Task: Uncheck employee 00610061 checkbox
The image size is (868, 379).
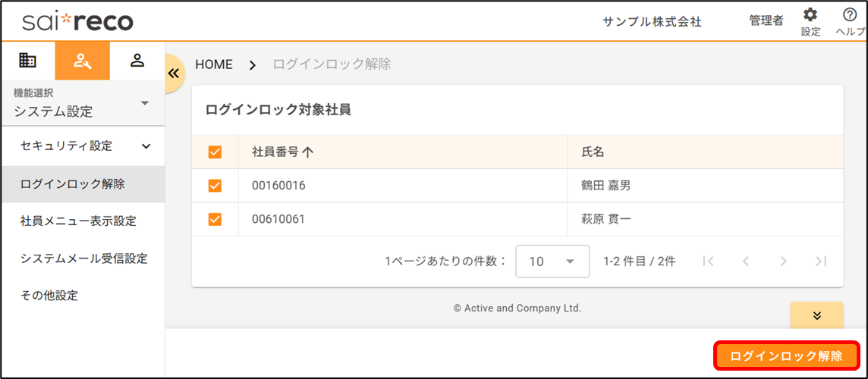Action: pos(215,220)
